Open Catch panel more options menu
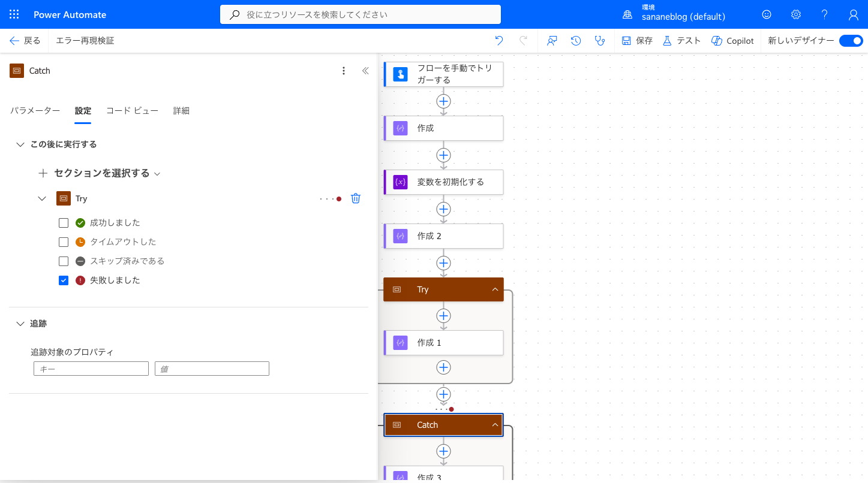 click(344, 71)
